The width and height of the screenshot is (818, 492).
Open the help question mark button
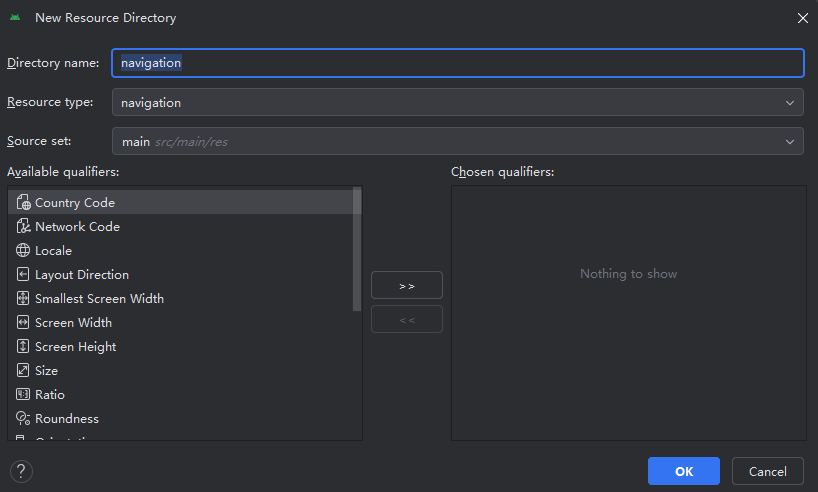(21, 471)
